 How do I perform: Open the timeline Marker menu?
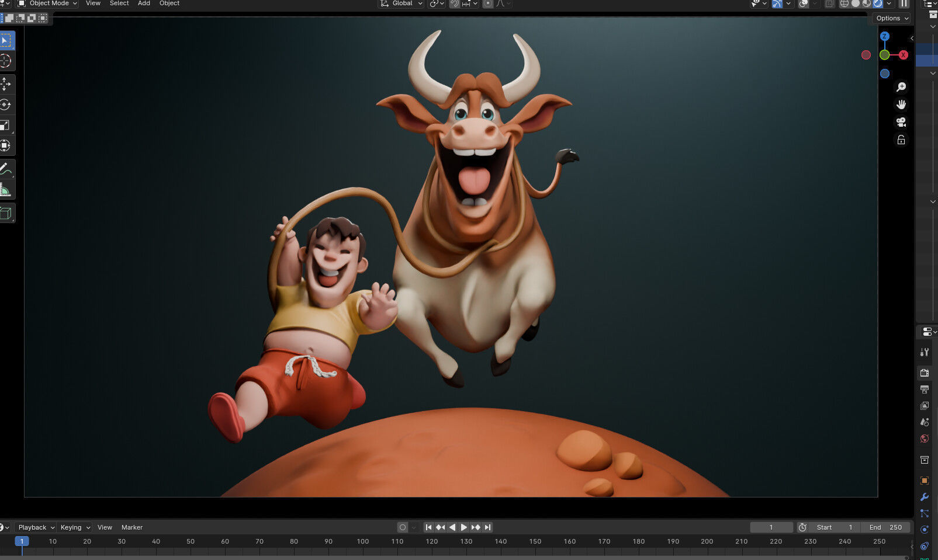(132, 527)
